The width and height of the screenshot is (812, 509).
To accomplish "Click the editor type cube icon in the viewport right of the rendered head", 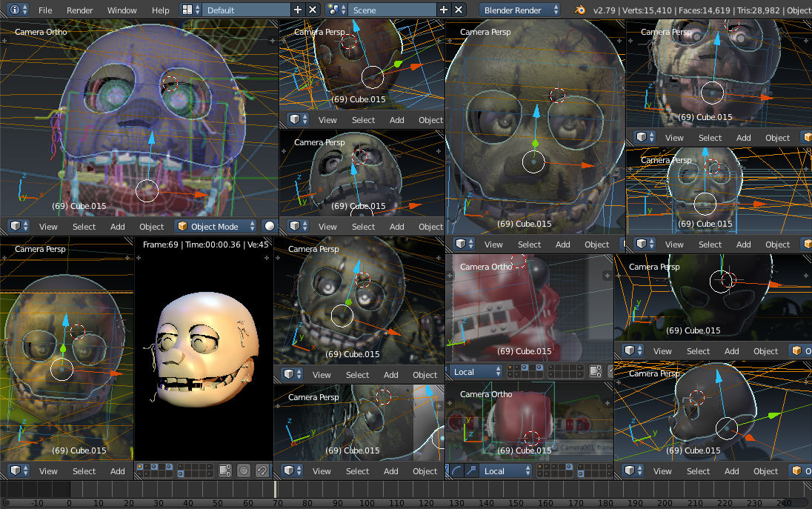I will pyautogui.click(x=293, y=374).
